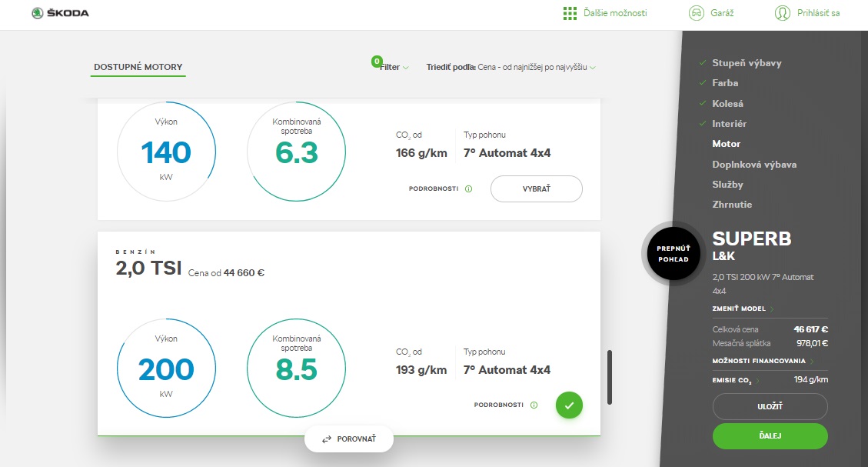The image size is (868, 467).
Task: Open Podrobnosti link for 140 kW engine
Action: [x=434, y=189]
